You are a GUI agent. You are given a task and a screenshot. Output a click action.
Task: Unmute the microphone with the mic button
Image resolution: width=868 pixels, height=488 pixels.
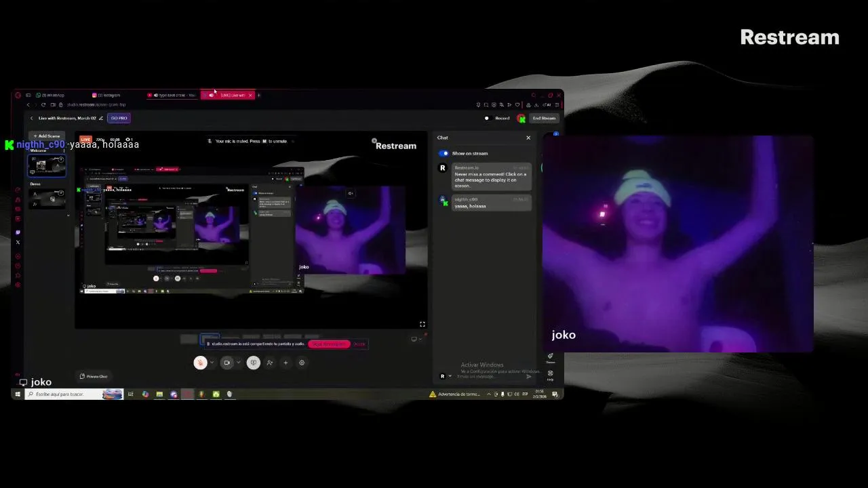[x=200, y=363]
